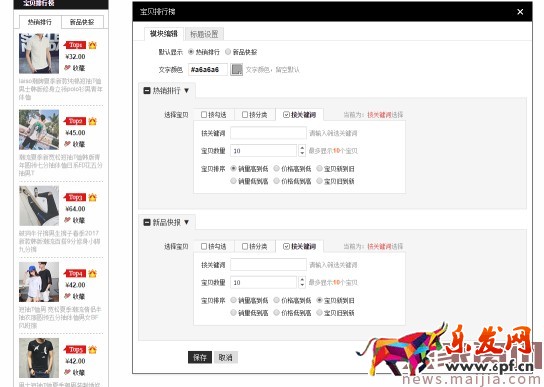544x387 pixels.
Task: Increase 宝贝数量 with up arrow in 热销排行
Action: point(302,148)
